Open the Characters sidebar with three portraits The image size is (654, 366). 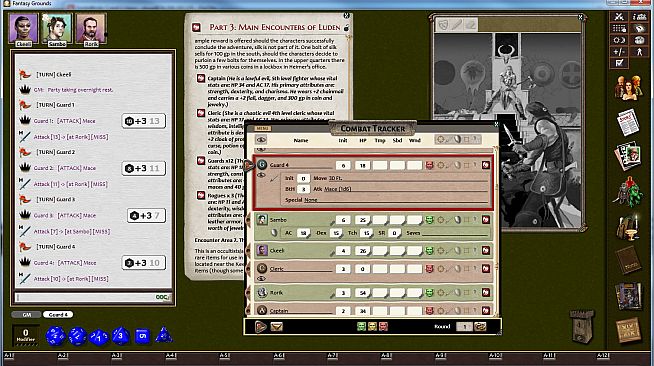pyautogui.click(x=628, y=88)
